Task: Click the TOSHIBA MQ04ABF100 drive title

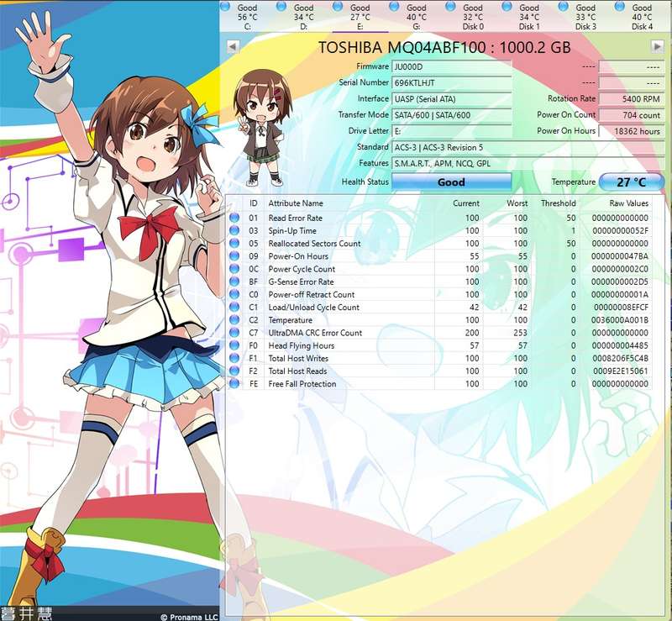Action: tap(444, 47)
